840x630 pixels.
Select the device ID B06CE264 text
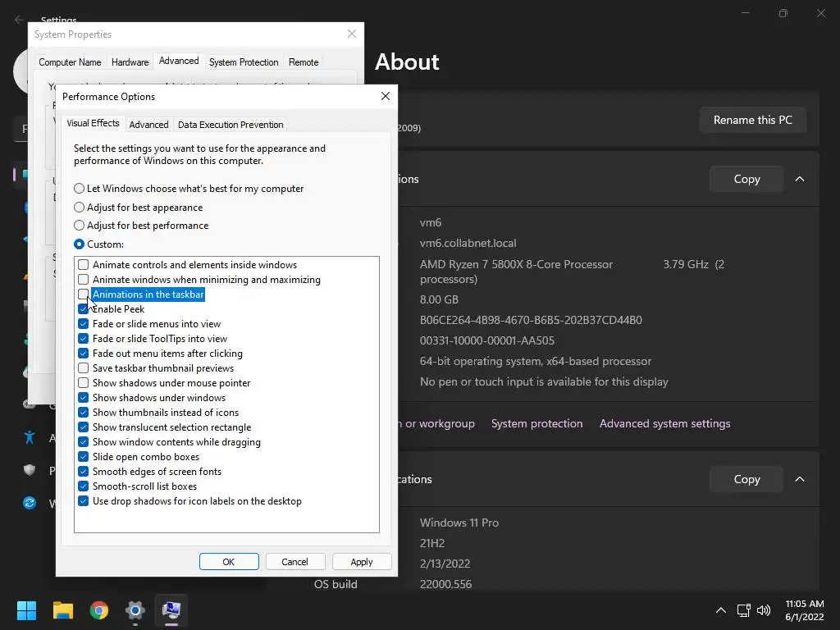531,321
